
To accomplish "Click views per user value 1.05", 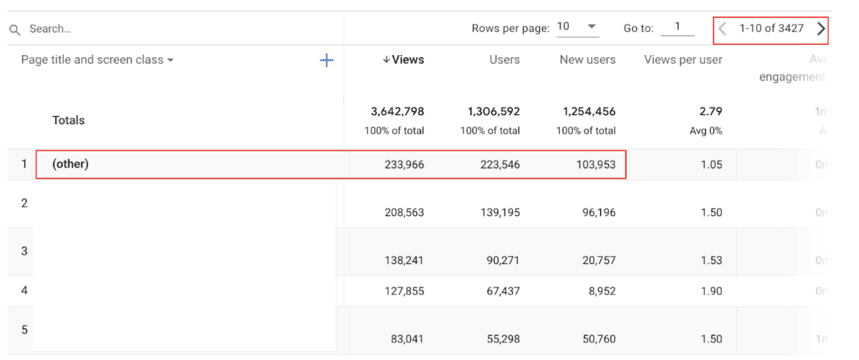I will tap(712, 164).
